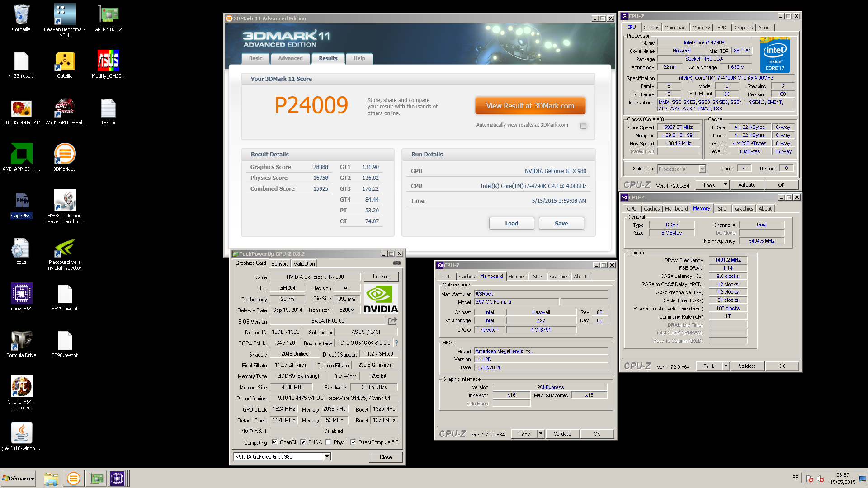Viewport: 868px width, 488px height.
Task: Click the Close button in GPU-Z
Action: pos(386,457)
